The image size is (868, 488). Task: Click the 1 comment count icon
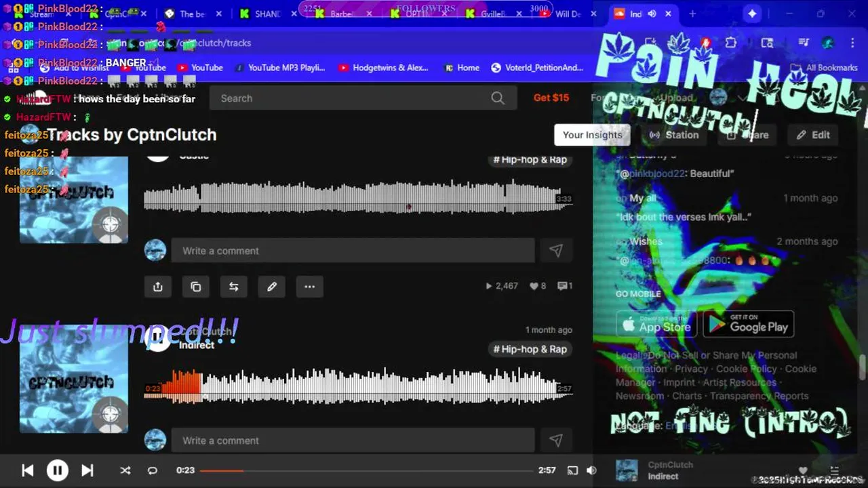point(565,286)
